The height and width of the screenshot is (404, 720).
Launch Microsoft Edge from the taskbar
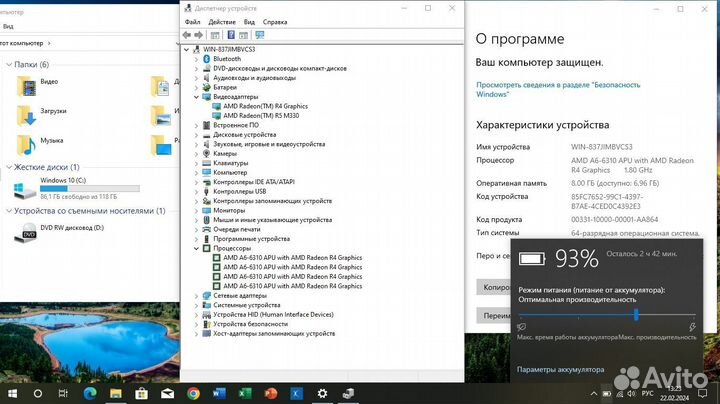pos(90,393)
